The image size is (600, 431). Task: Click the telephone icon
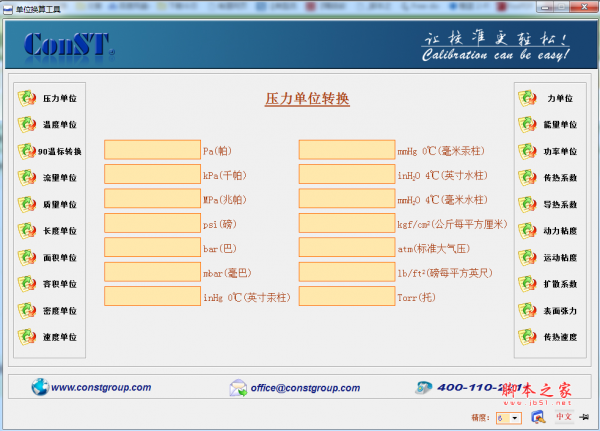[423, 387]
